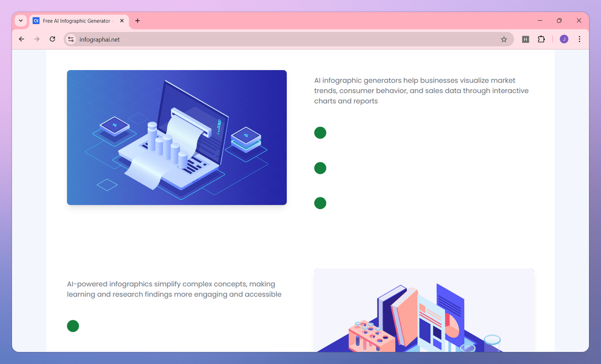Bookmark this page with the star icon
The image size is (601, 364).
click(504, 39)
